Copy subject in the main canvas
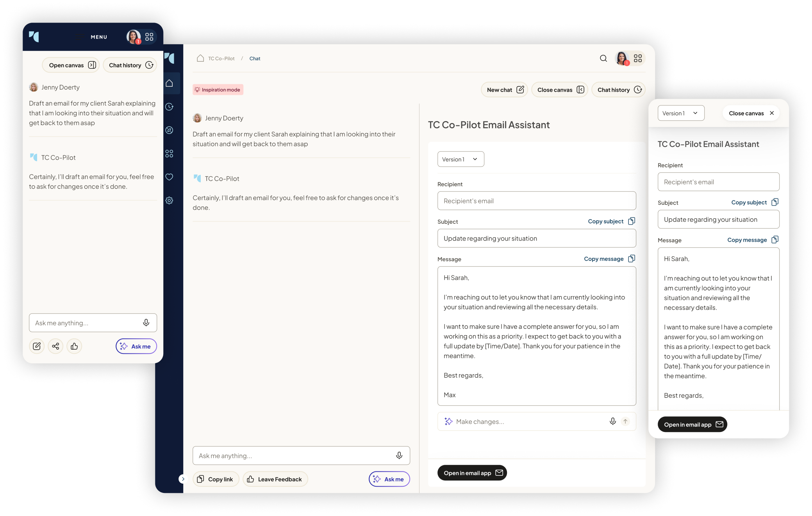The width and height of the screenshot is (812, 516). coord(612,221)
